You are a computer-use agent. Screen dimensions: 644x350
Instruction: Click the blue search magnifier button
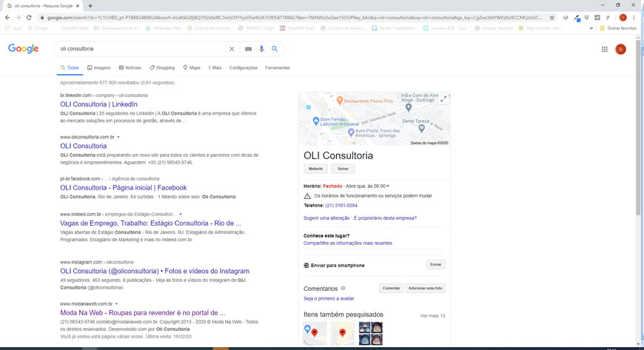point(275,49)
